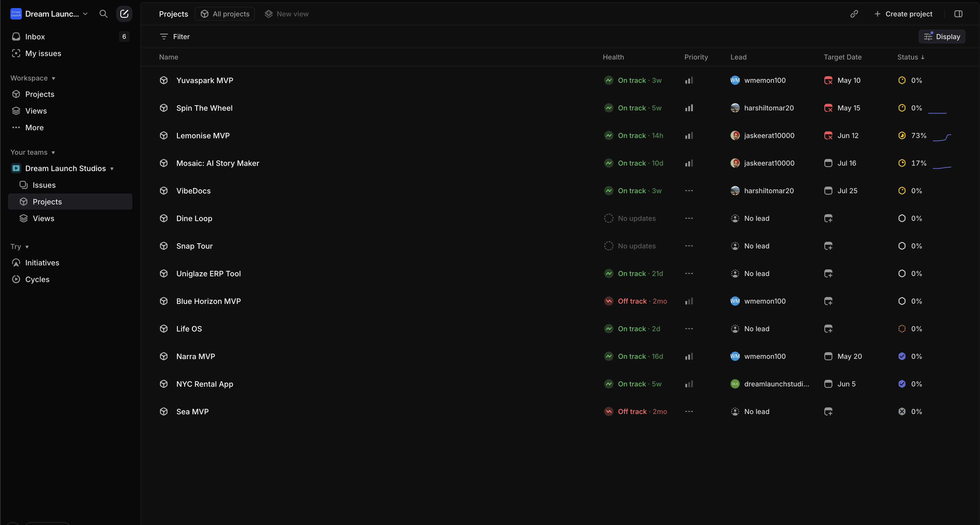Change priority bars icon for Spin The Wheel
980x525 pixels.
tap(689, 108)
